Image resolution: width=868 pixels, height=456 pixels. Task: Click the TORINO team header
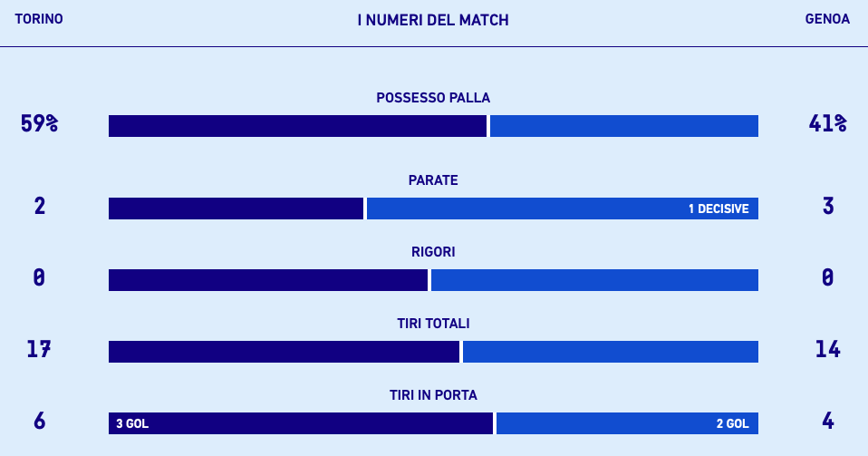(39, 19)
